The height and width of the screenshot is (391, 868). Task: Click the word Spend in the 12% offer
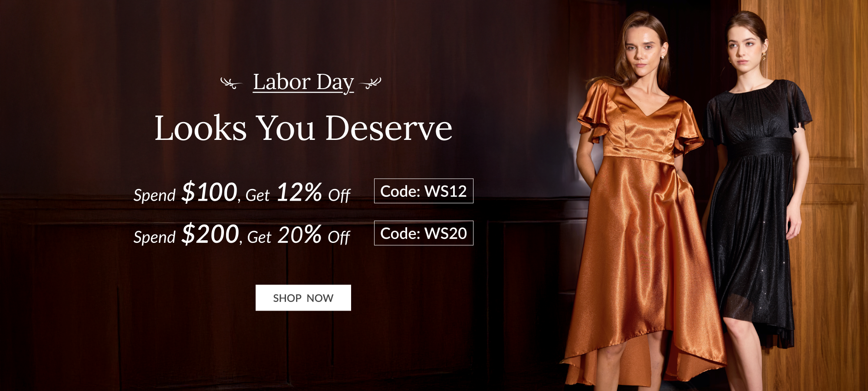[155, 195]
